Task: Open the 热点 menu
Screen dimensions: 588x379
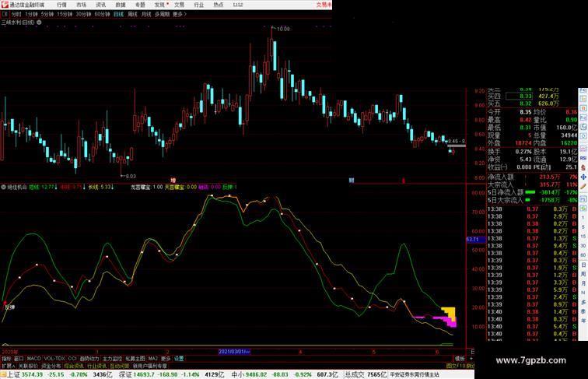Action: [x=219, y=5]
